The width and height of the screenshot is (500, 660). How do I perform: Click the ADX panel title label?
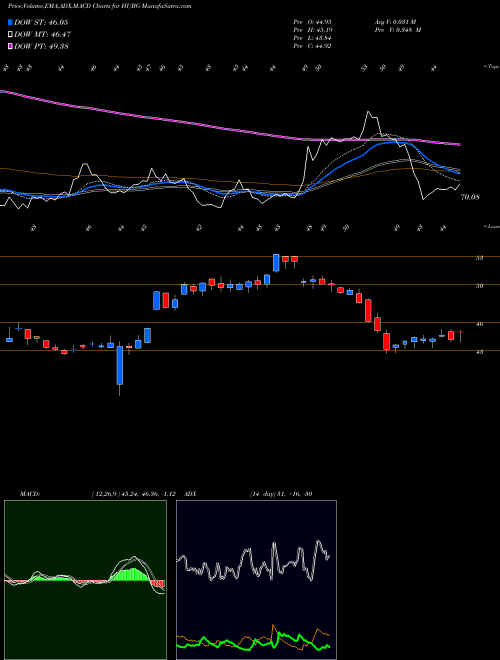click(x=190, y=494)
